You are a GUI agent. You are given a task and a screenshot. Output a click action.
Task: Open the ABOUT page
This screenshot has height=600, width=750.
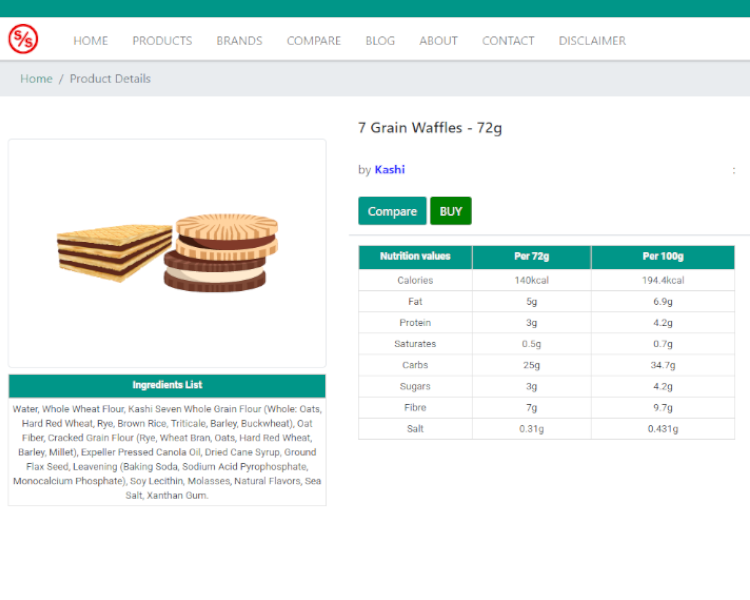coord(439,41)
